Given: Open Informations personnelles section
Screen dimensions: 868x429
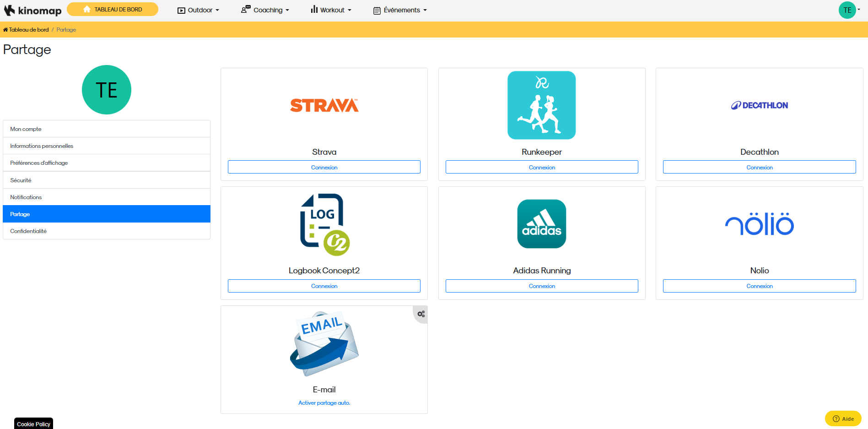Looking at the screenshot, I should click(107, 146).
